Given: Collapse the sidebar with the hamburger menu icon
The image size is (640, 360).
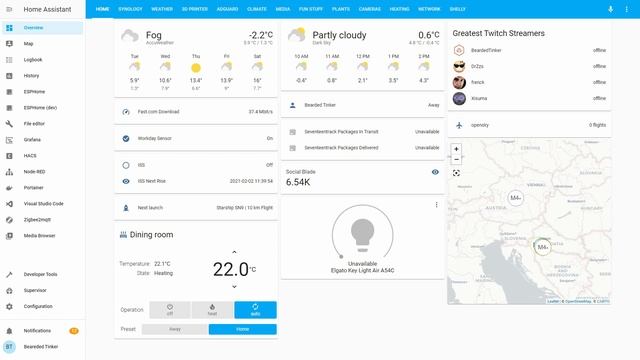Looking at the screenshot, I should (9, 9).
